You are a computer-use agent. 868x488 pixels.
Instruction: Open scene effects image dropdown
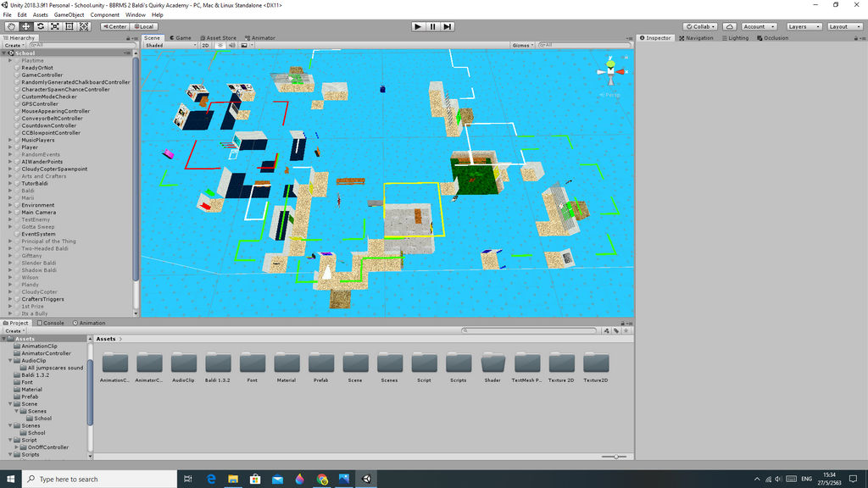[247, 46]
